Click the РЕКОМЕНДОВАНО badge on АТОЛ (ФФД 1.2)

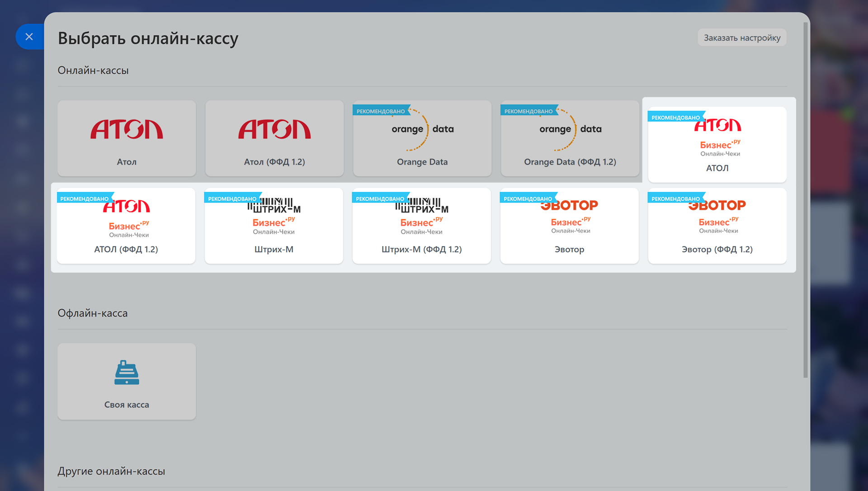tap(85, 198)
